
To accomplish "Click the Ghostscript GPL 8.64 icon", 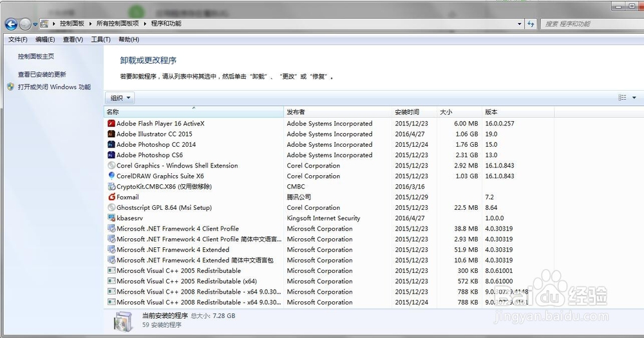I will pos(111,207).
